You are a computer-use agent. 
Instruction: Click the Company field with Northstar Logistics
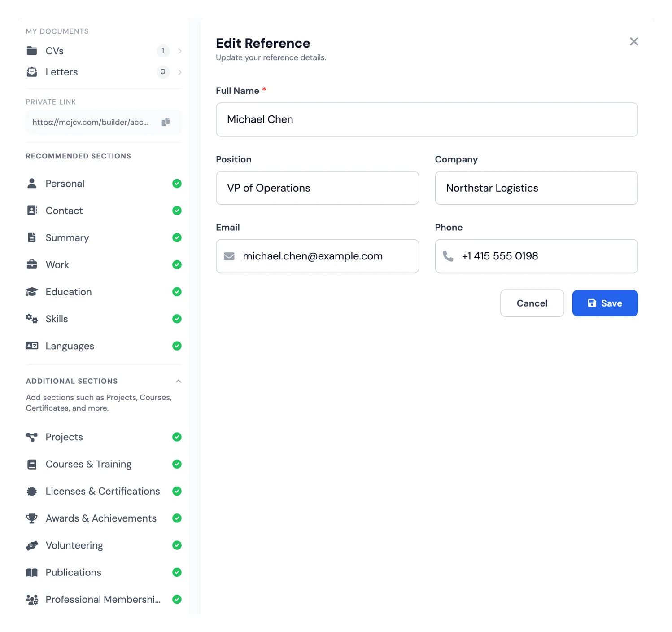coord(537,188)
